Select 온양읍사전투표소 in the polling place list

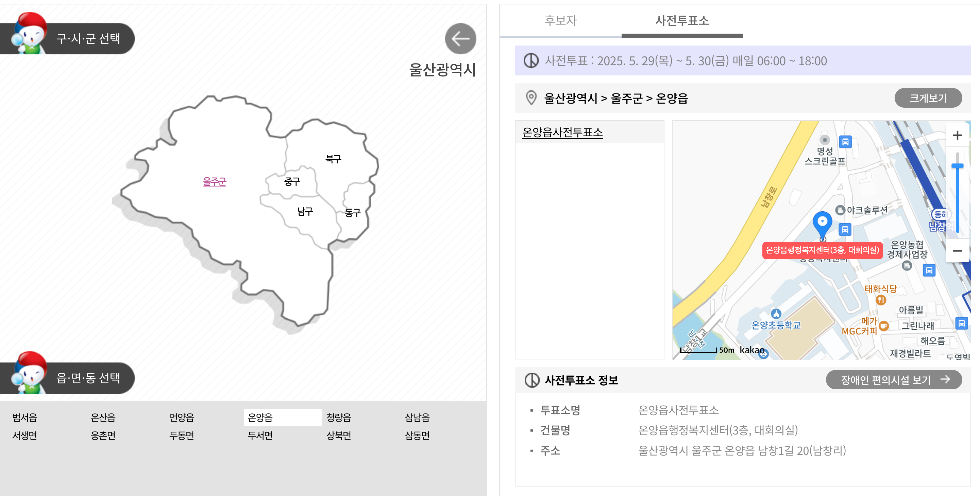tap(562, 132)
